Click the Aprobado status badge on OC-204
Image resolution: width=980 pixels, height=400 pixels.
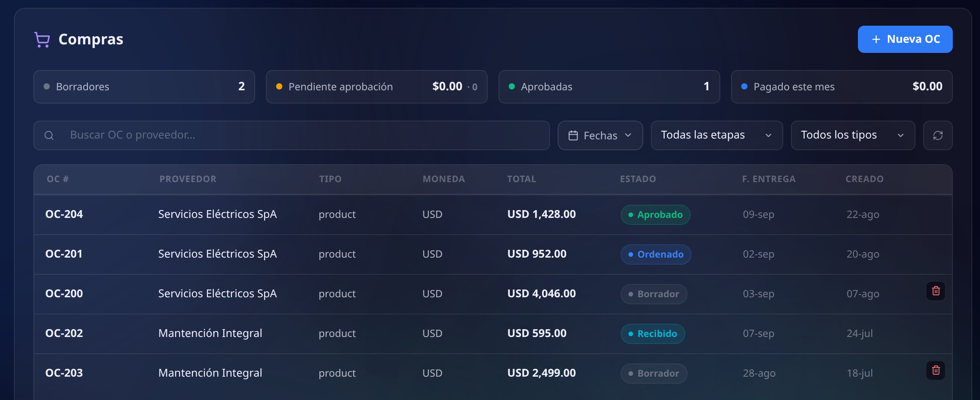pyautogui.click(x=655, y=215)
